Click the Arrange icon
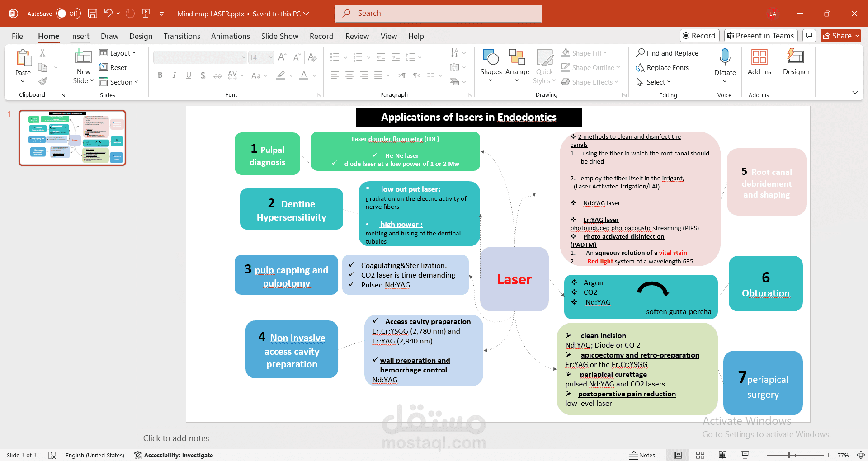The height and width of the screenshot is (461, 868). pyautogui.click(x=517, y=57)
